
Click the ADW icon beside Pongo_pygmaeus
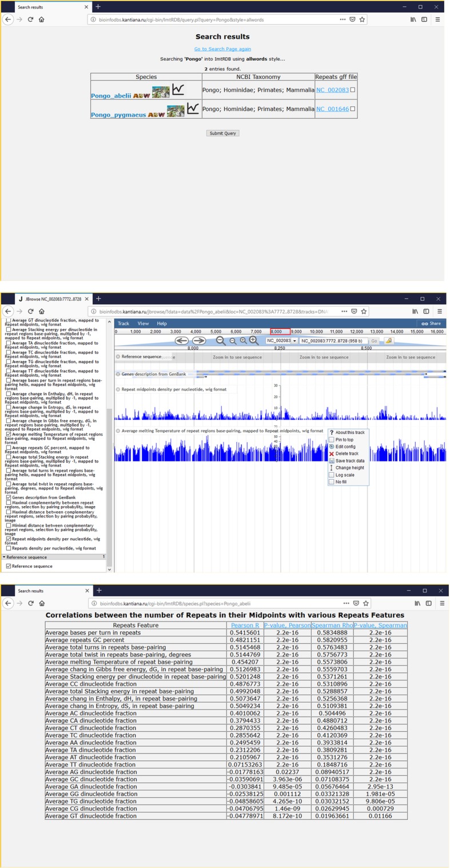click(x=156, y=115)
